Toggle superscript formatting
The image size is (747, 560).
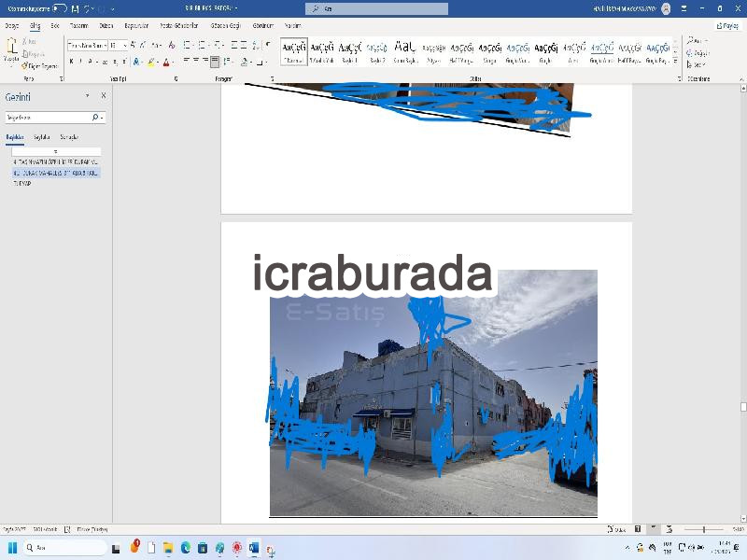coord(124,62)
